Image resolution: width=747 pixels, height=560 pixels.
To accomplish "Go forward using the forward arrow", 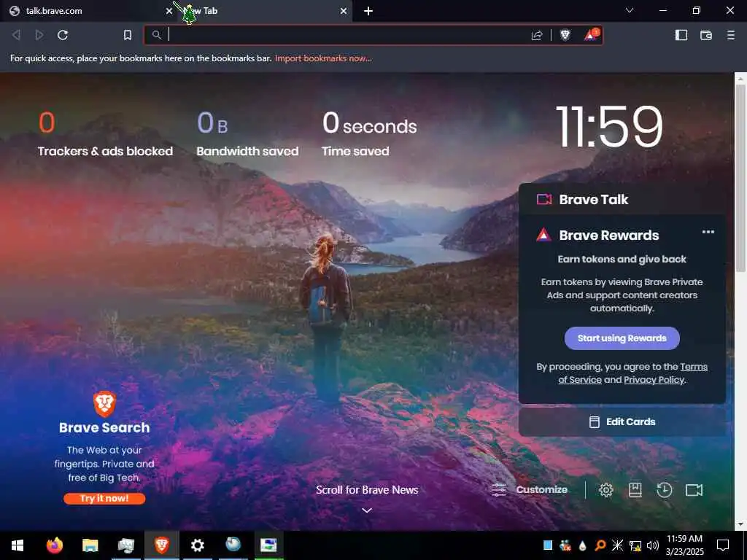I will (39, 35).
